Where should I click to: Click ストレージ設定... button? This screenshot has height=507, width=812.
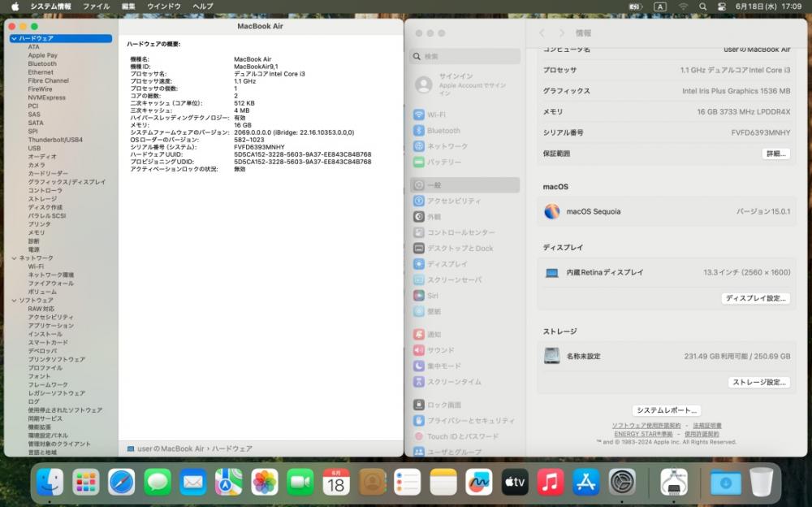pos(759,382)
